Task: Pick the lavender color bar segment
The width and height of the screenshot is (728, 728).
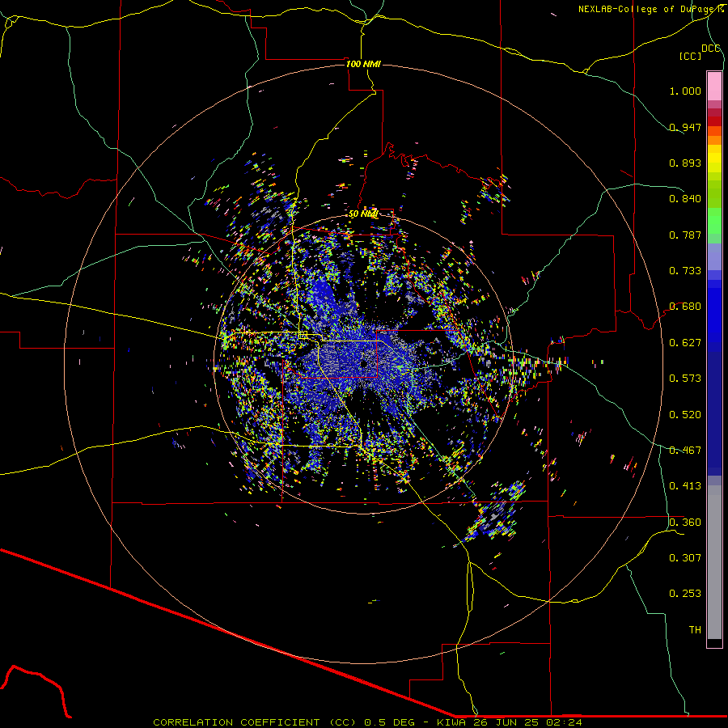Action: (714, 257)
